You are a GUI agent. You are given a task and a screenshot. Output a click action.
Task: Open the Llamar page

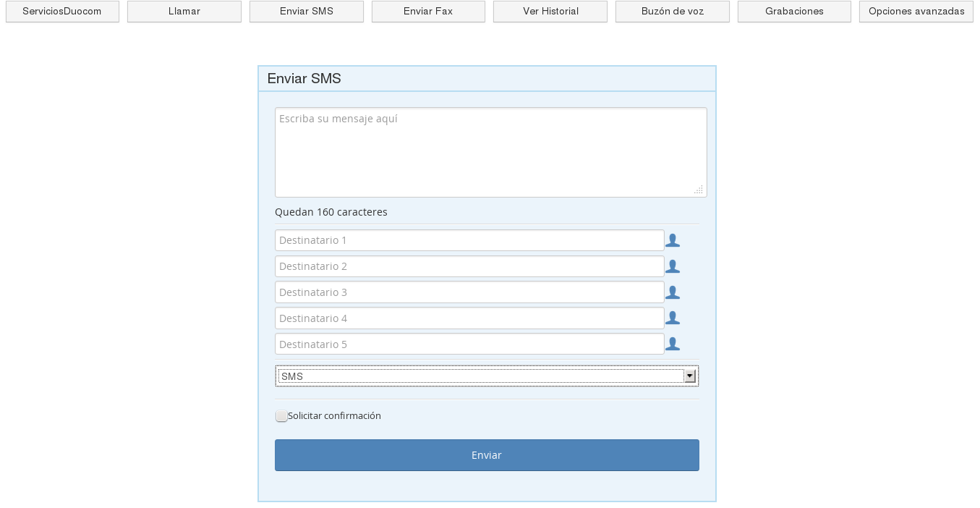click(x=184, y=11)
